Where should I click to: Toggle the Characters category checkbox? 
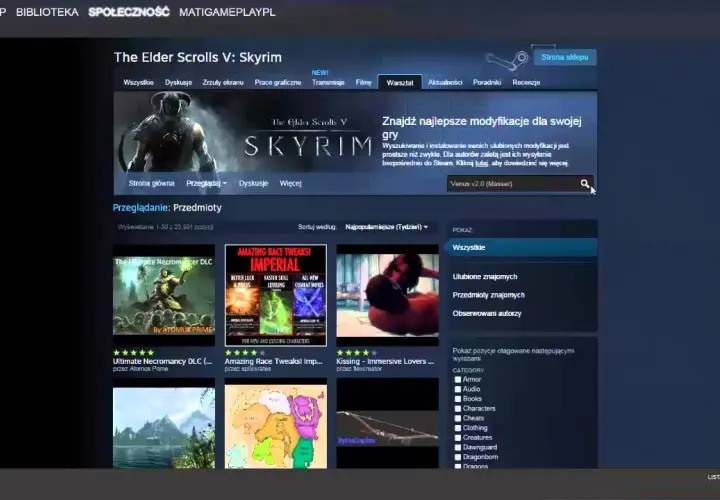[x=458, y=408]
